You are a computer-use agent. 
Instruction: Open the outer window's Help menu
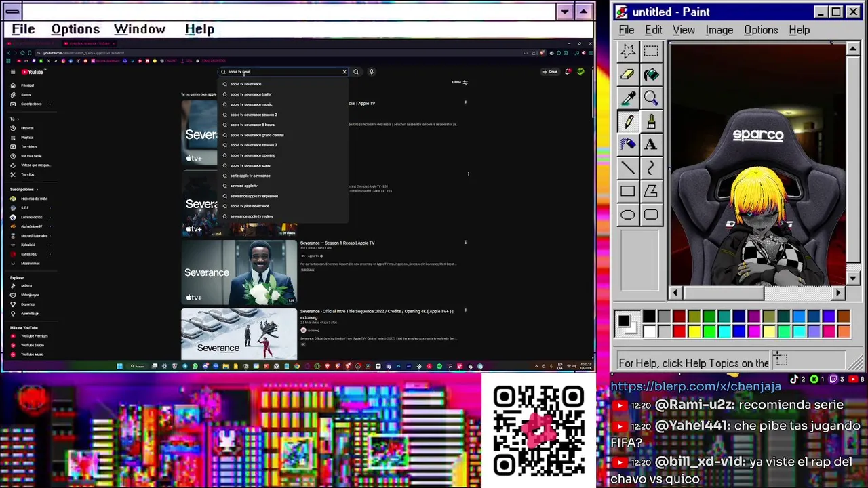tap(199, 29)
